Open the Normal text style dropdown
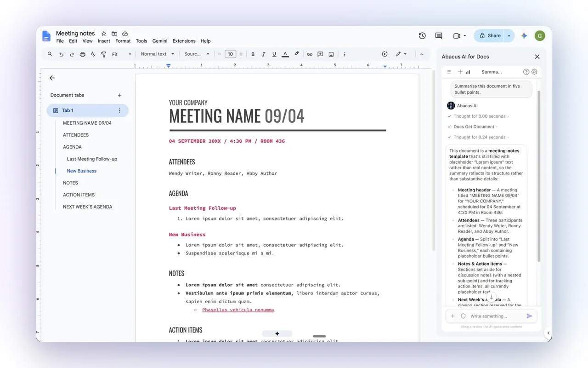This screenshot has width=588, height=368. (157, 54)
